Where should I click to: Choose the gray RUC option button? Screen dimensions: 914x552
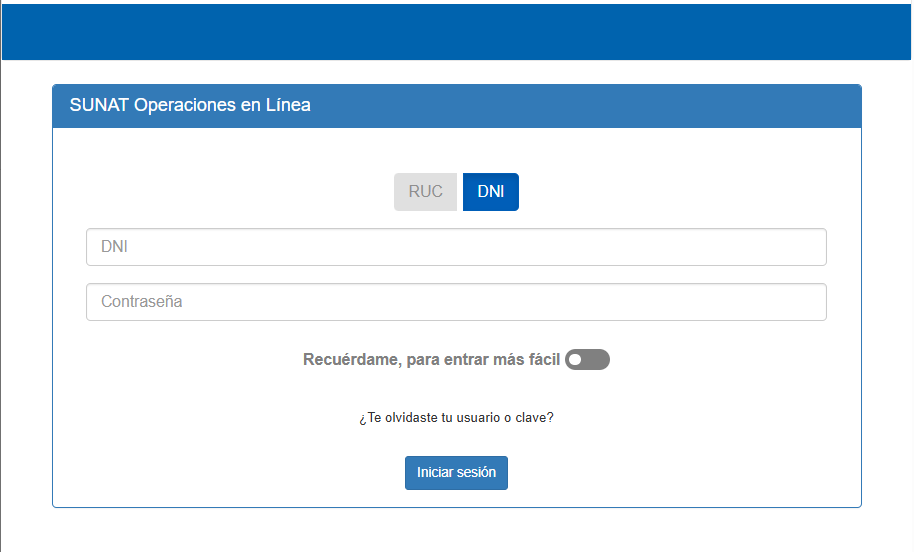coord(426,192)
